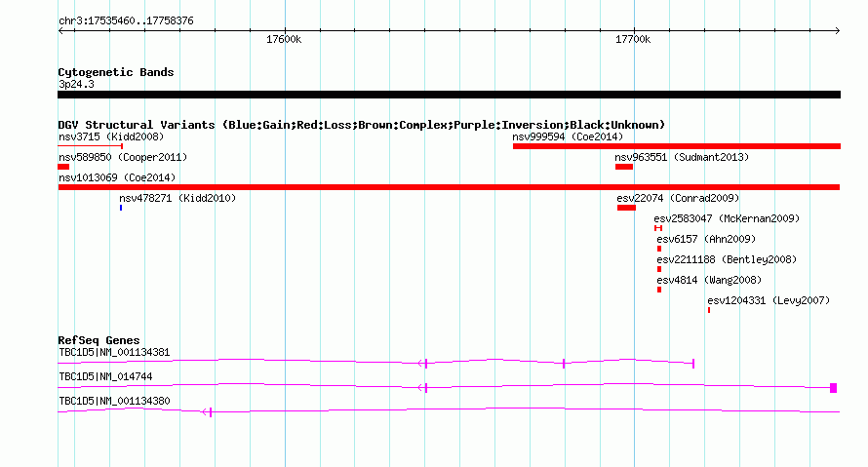This screenshot has height=467, width=868.
Task: Click the right arrow of the scale ruler
Action: 838,30
